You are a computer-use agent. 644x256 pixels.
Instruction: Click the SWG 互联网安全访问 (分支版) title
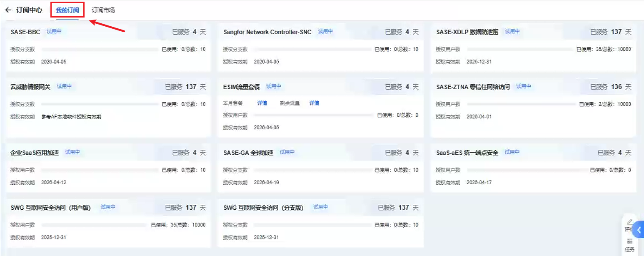click(x=263, y=208)
